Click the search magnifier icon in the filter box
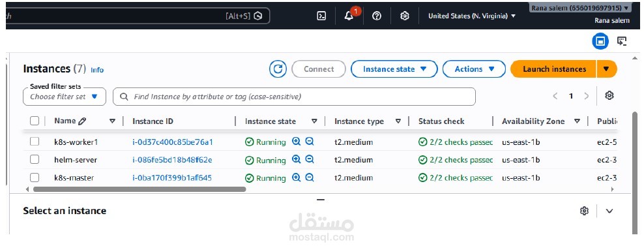The image size is (644, 248). coord(124,97)
